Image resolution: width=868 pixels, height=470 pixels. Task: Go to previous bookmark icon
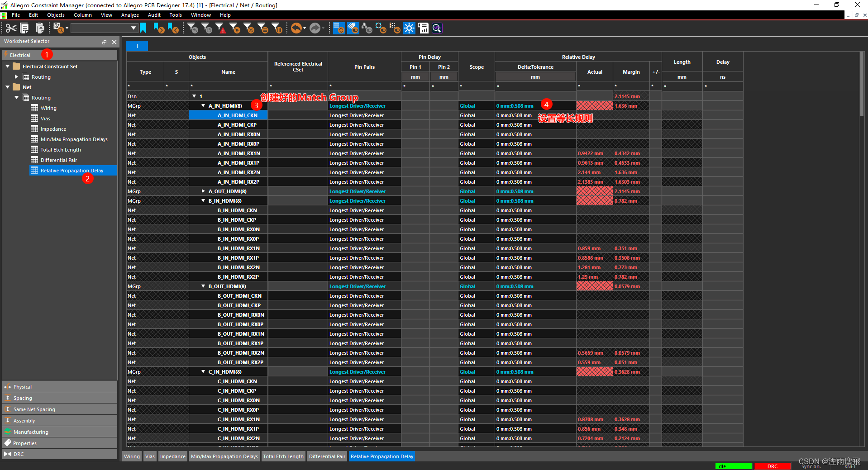tap(173, 28)
